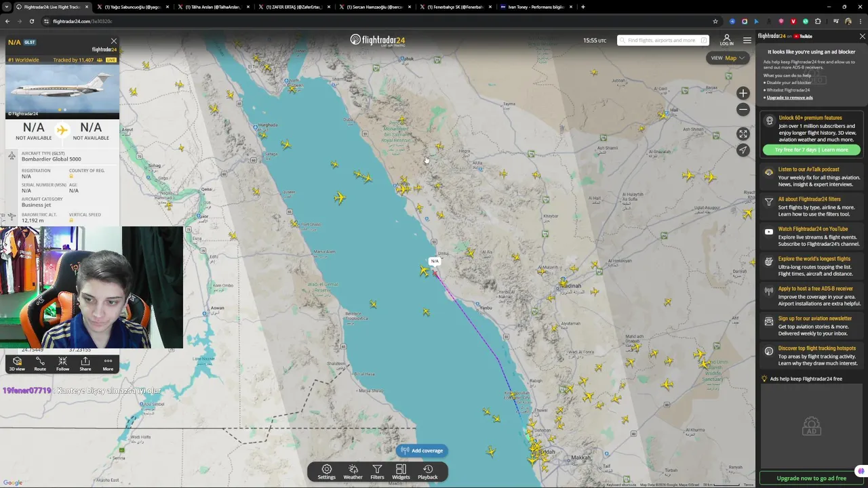Switch to Yağız Sabuncuoğlu tab
The image size is (868, 488).
(132, 7)
